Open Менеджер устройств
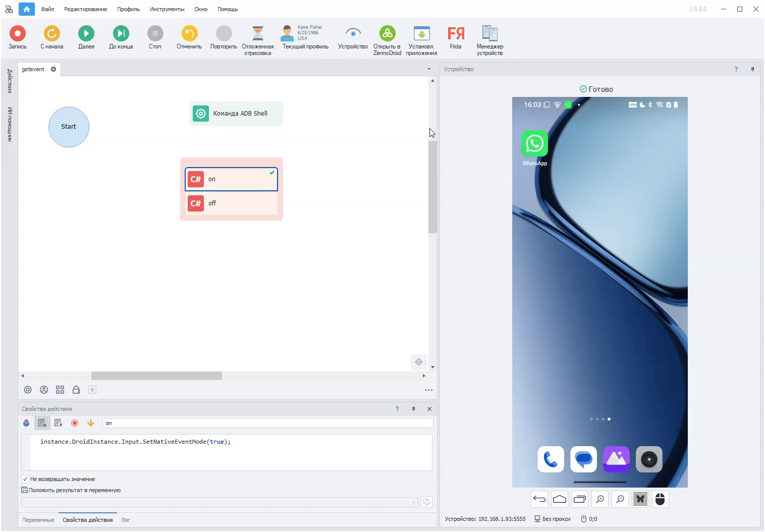This screenshot has height=532, width=765. tap(489, 40)
